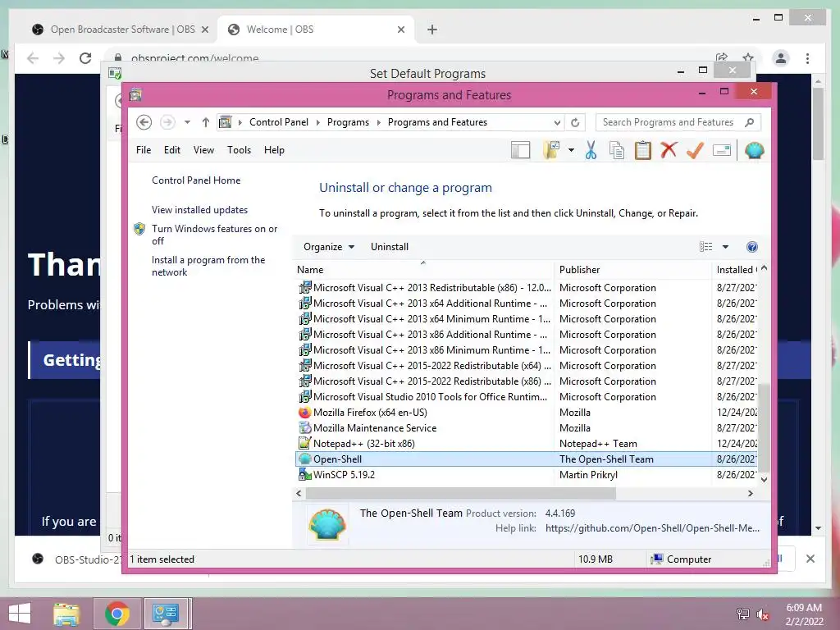Click the Open-Shell GitHub help link
This screenshot has width=840, height=630.
pyautogui.click(x=652, y=528)
